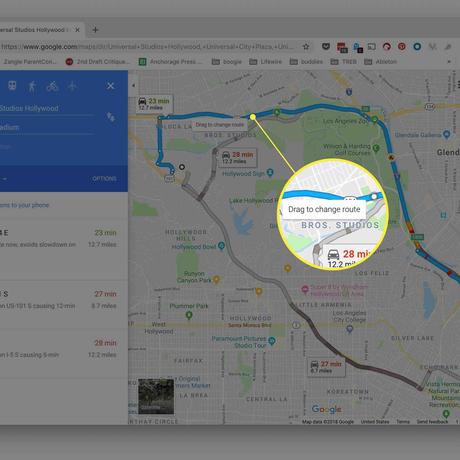This screenshot has width=460, height=460.
Task: Open the Anchorage Press bookmark
Action: [170, 62]
